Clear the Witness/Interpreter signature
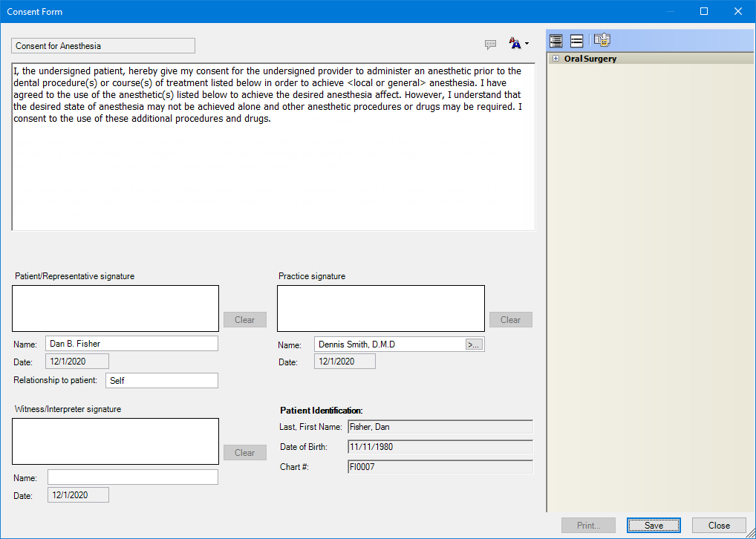 click(x=244, y=452)
